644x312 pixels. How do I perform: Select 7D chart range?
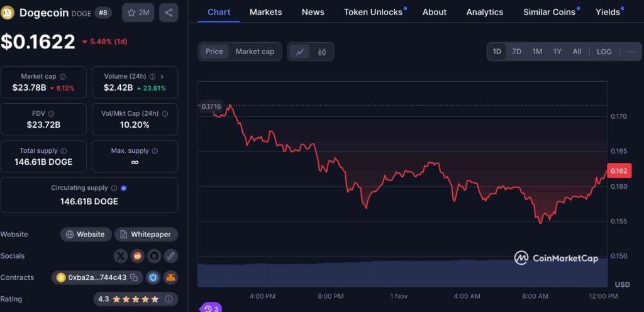[x=517, y=52]
